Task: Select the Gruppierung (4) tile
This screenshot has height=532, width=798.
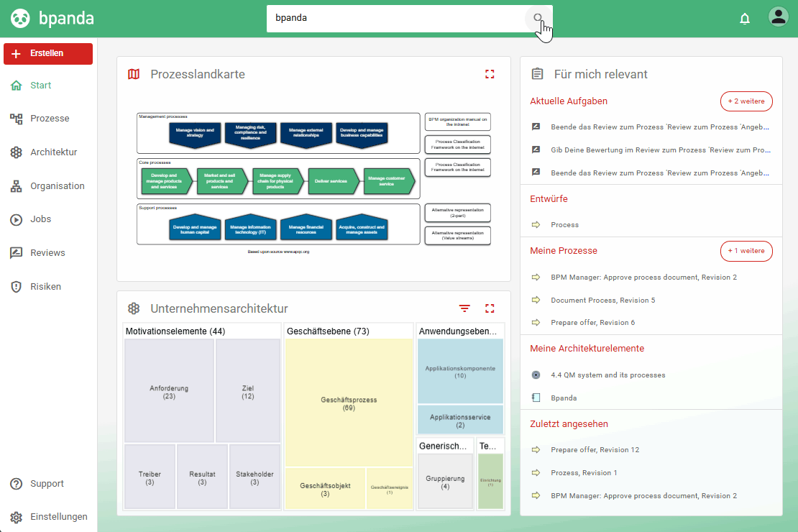Action: coord(445,482)
